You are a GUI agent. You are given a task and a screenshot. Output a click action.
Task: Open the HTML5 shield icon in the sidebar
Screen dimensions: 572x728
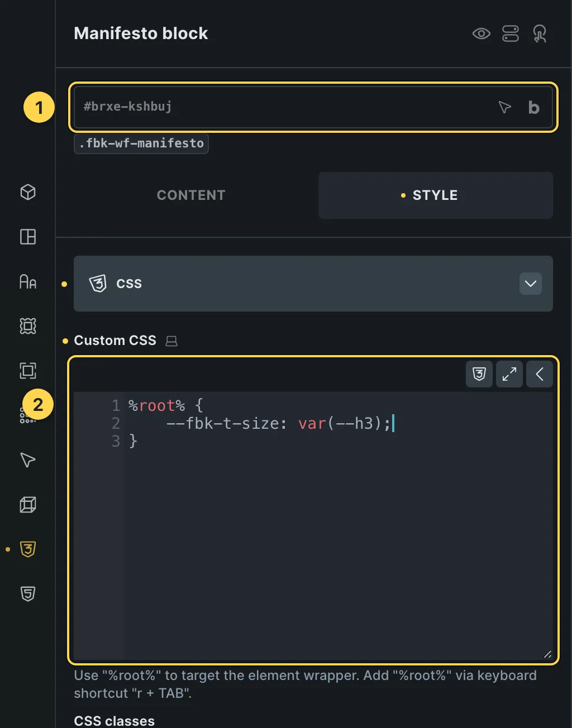click(x=28, y=594)
